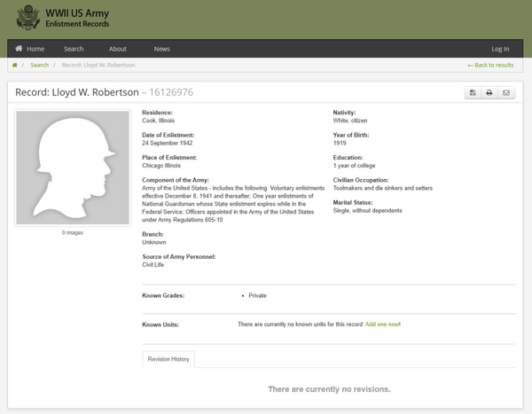Go to the About page

(x=117, y=49)
